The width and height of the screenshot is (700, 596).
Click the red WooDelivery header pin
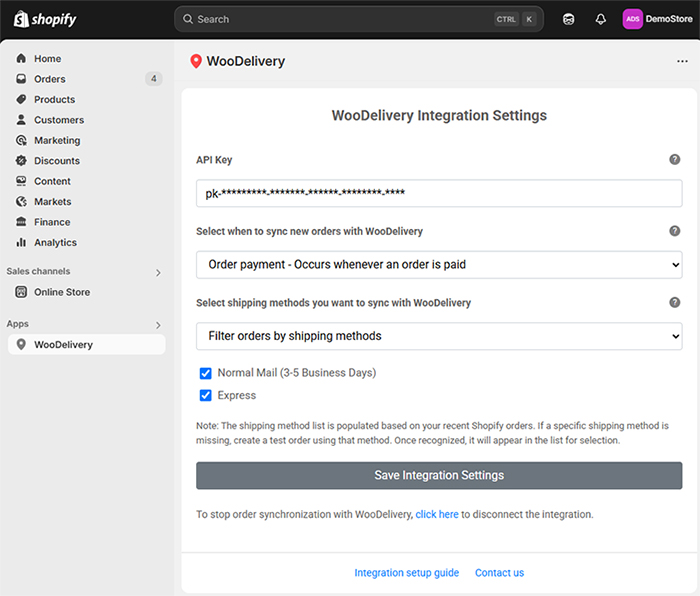tap(196, 61)
